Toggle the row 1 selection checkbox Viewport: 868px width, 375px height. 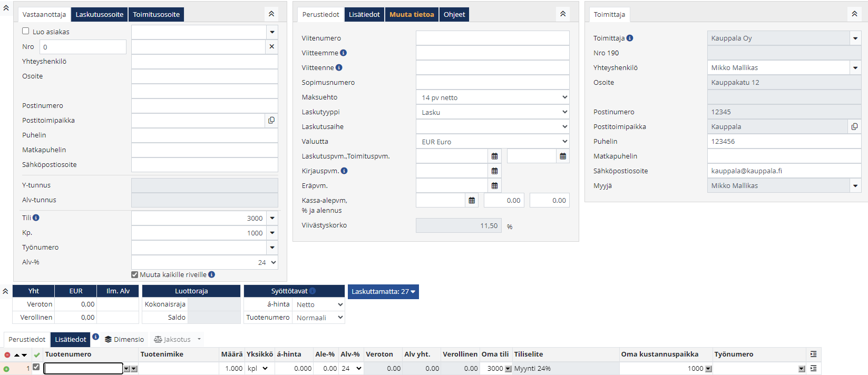(36, 367)
